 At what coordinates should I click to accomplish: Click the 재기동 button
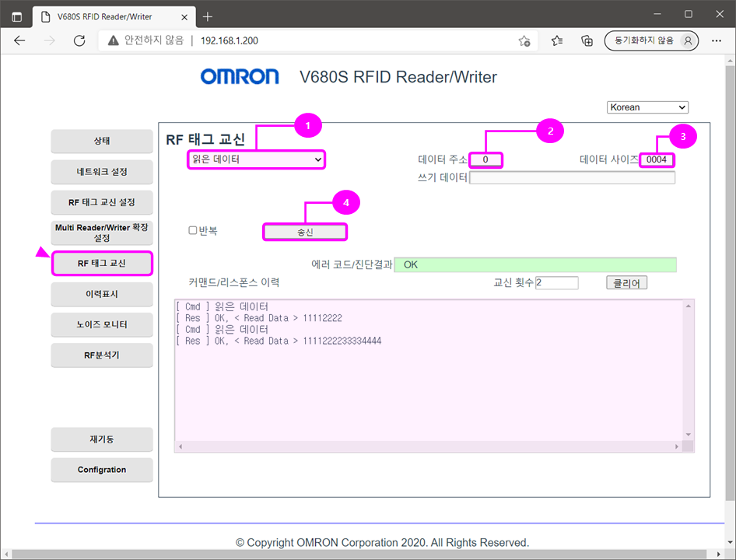(x=102, y=439)
